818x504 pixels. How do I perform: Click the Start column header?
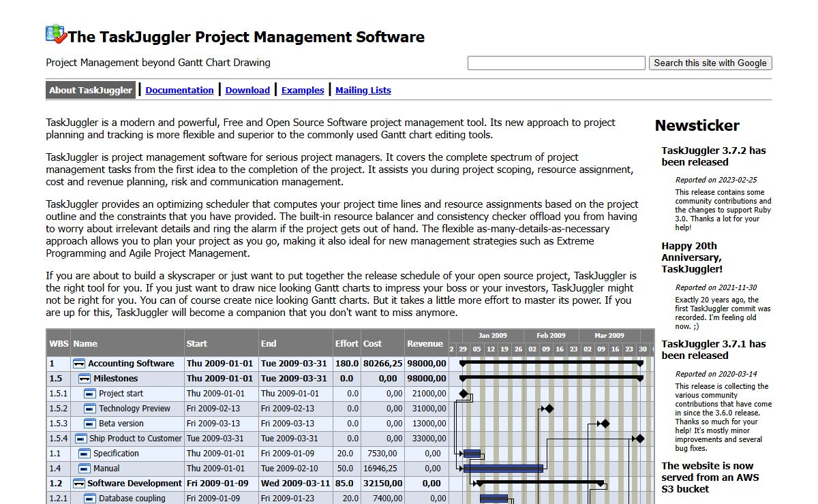pos(222,343)
